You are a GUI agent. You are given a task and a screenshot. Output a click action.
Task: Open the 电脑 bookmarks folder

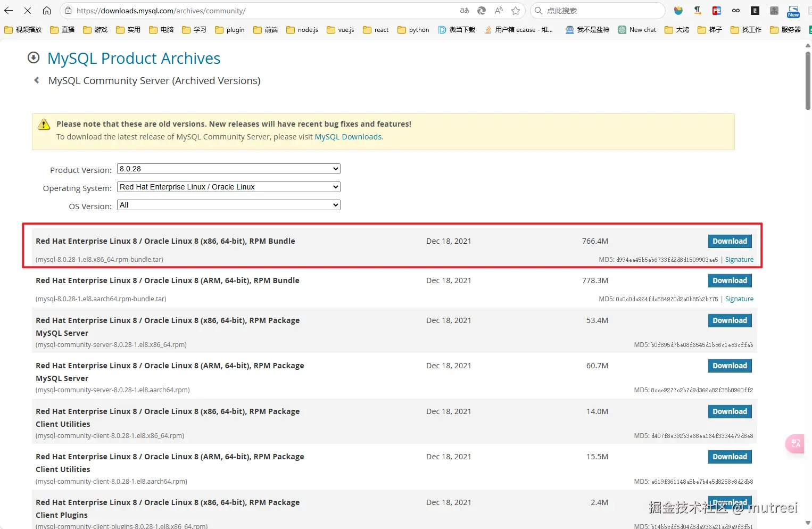pyautogui.click(x=161, y=30)
